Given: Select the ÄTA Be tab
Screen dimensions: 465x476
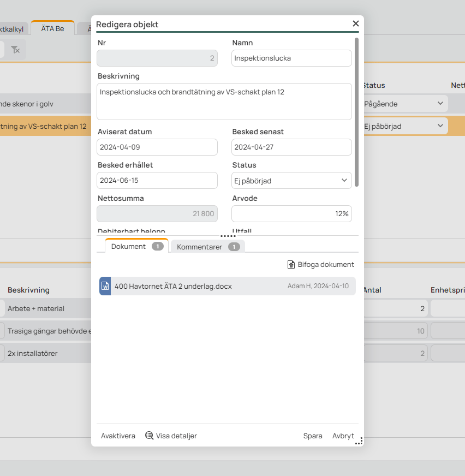Looking at the screenshot, I should pos(52,28).
